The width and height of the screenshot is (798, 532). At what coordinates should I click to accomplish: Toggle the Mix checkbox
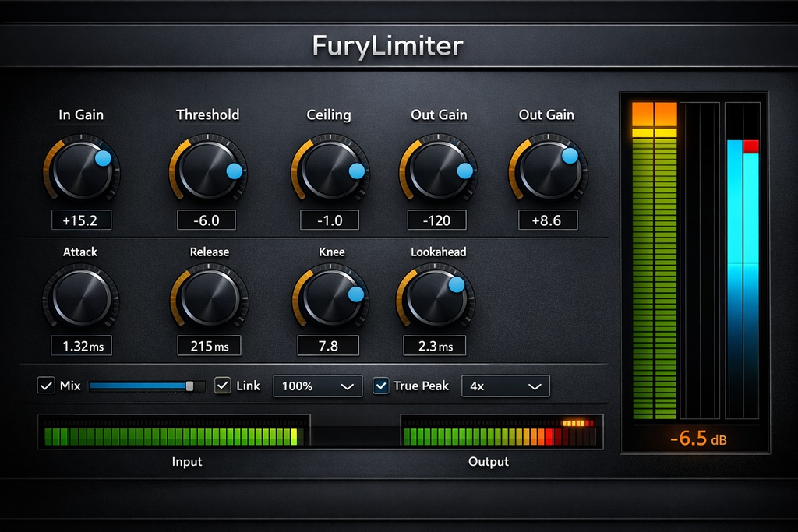pos(46,386)
